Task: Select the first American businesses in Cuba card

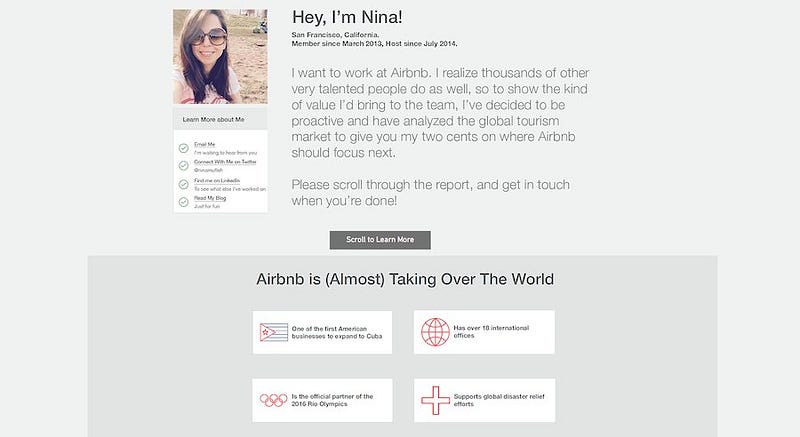Action: (322, 332)
